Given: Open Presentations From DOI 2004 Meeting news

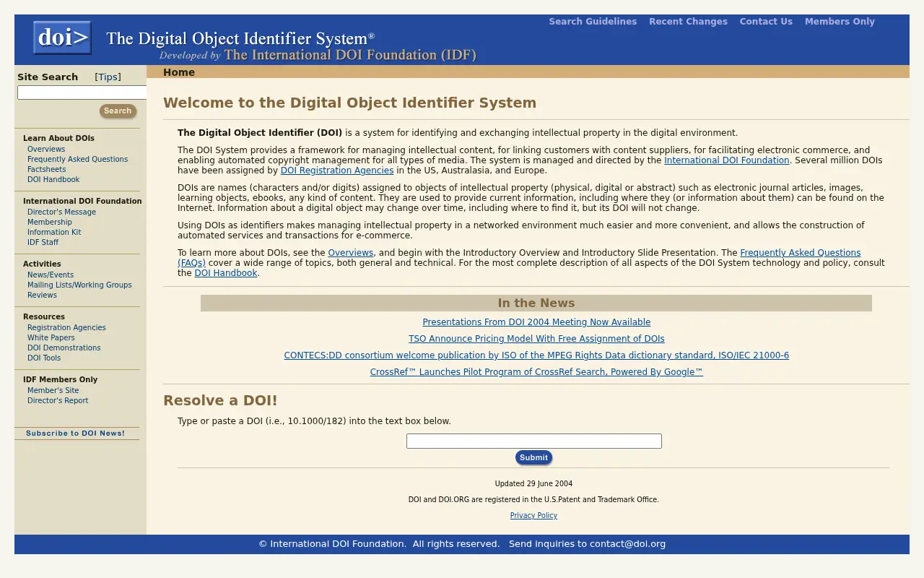Looking at the screenshot, I should pos(536,322).
